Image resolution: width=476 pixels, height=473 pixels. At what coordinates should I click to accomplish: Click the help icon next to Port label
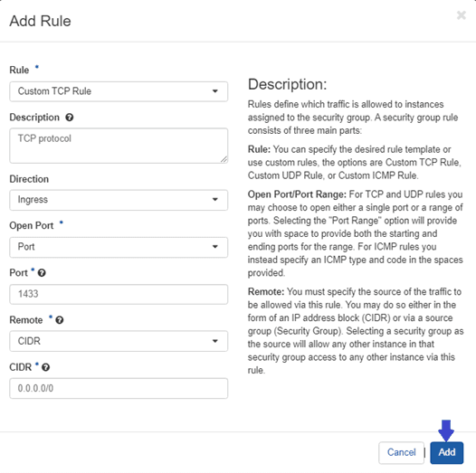click(x=42, y=273)
